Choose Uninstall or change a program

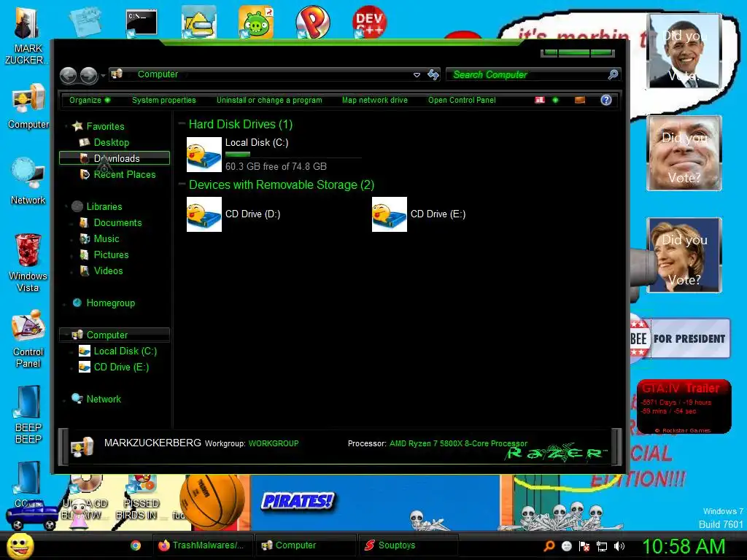(x=269, y=100)
